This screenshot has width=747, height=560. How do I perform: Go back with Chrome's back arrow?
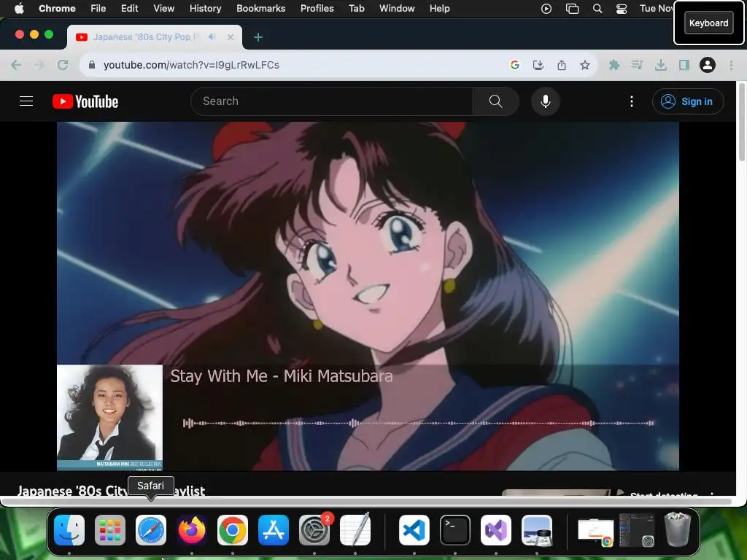click(x=16, y=65)
